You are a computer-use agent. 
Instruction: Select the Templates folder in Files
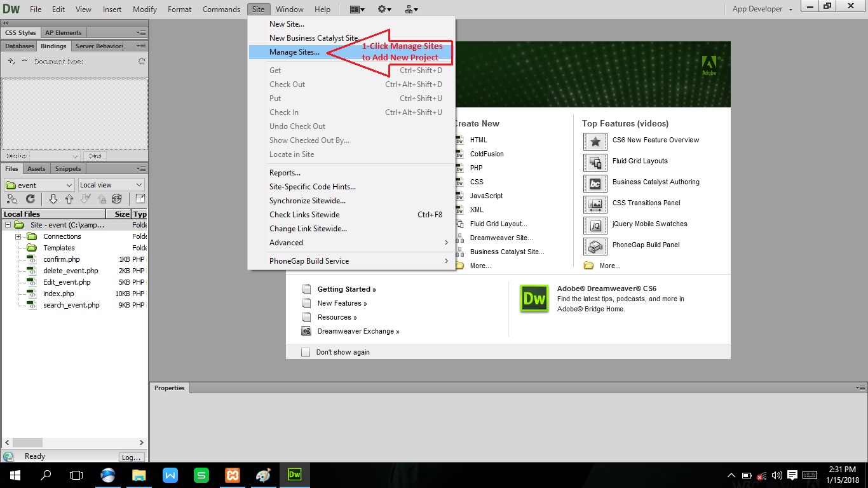coord(59,248)
